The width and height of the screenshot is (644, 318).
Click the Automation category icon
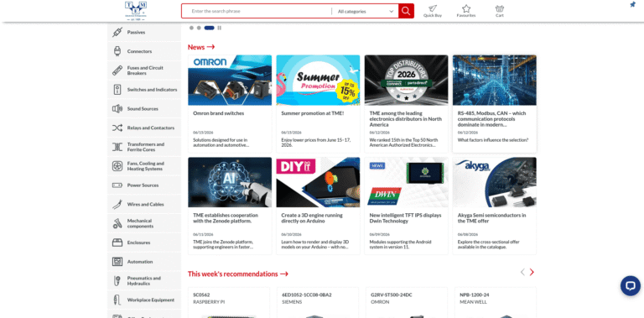pyautogui.click(x=117, y=262)
